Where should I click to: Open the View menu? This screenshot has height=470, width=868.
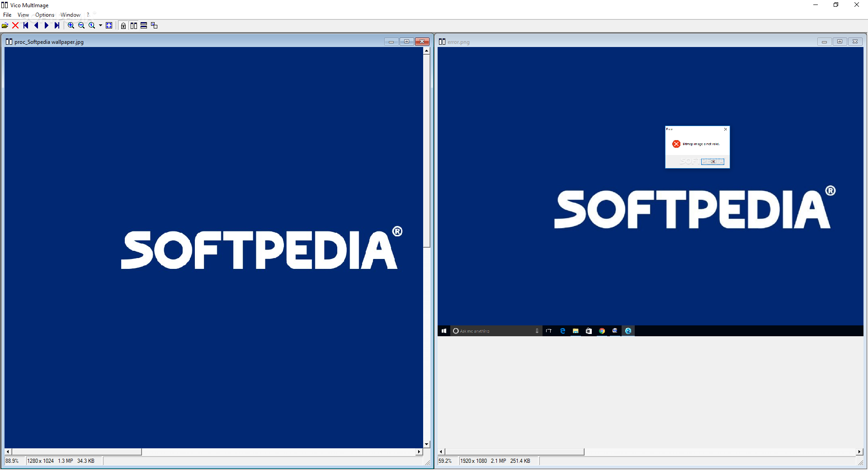[x=23, y=15]
